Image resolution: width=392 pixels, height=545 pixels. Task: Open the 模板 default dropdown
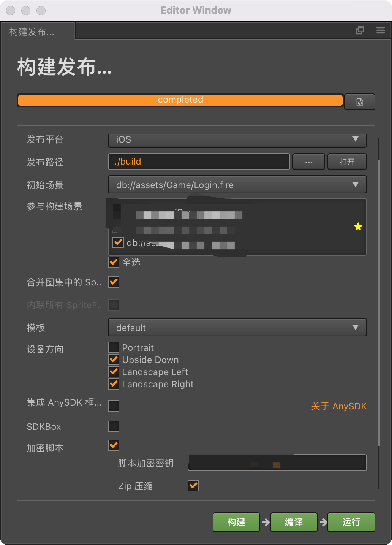point(237,328)
